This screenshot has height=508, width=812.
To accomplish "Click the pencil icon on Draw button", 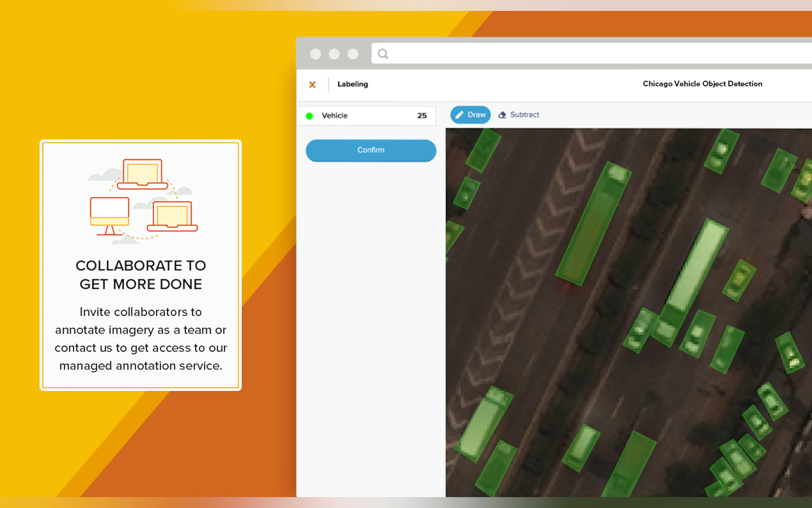I will pyautogui.click(x=459, y=115).
